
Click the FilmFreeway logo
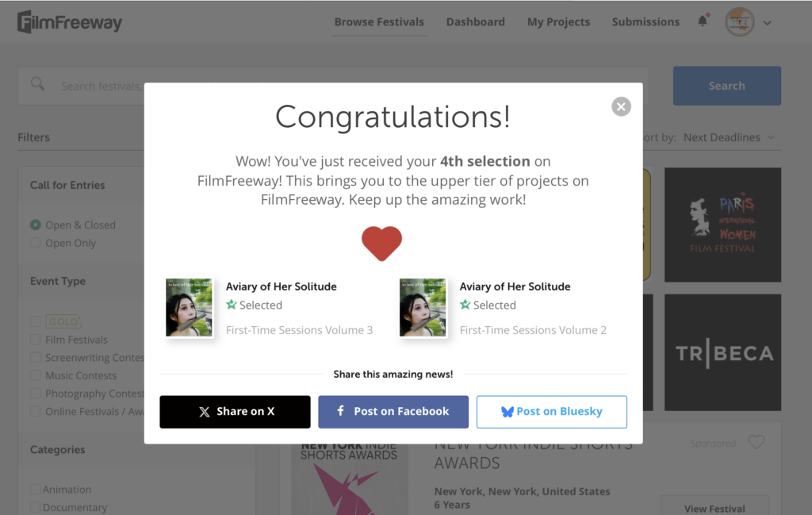(x=70, y=21)
